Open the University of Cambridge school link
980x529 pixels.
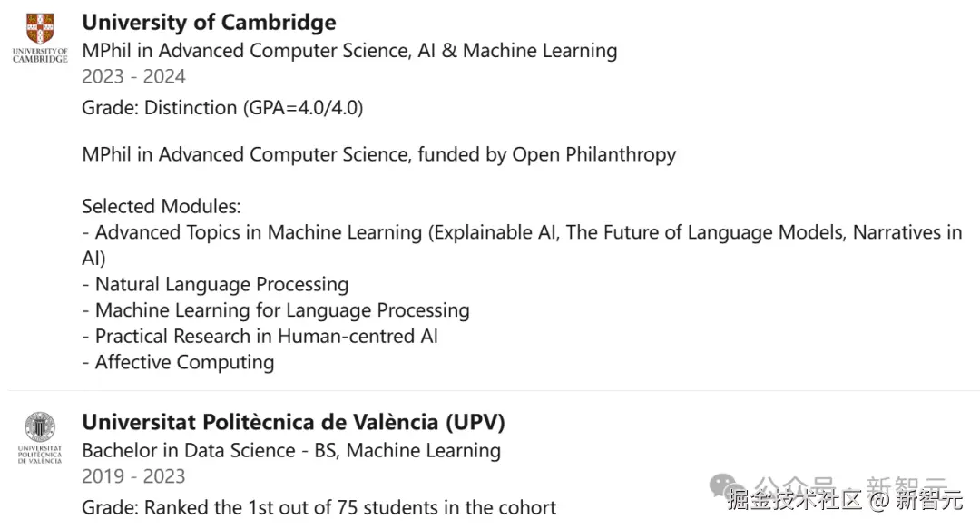(x=209, y=23)
